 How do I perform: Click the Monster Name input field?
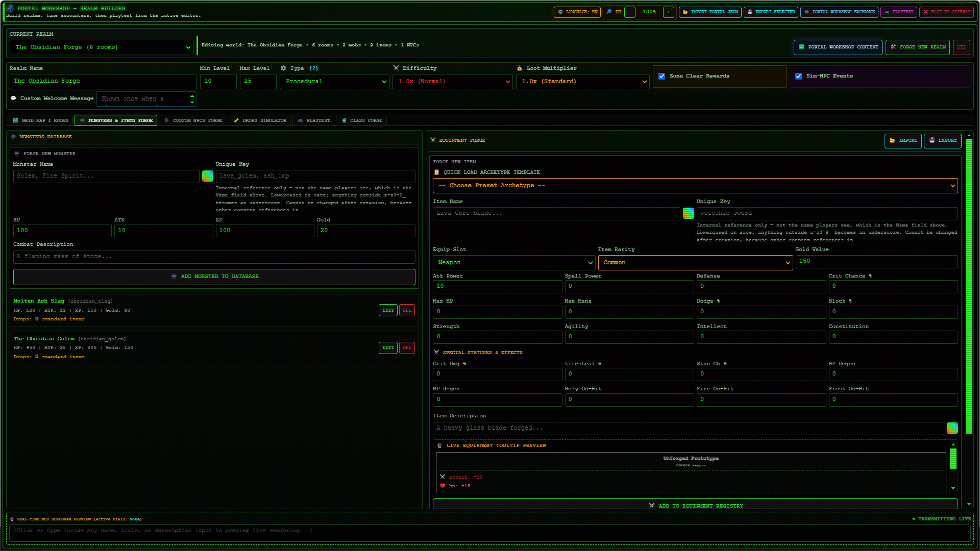tap(106, 176)
